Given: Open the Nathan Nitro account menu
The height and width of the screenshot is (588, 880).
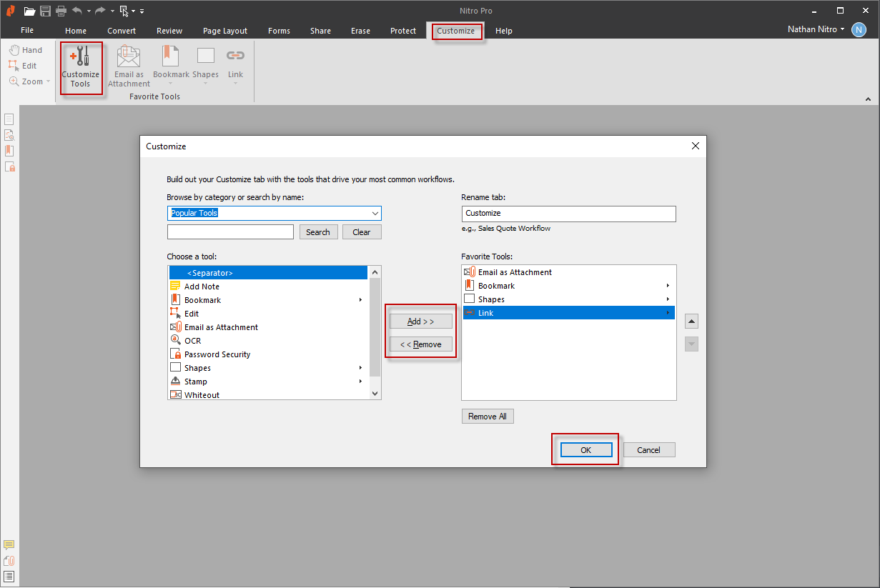Looking at the screenshot, I should (x=815, y=29).
